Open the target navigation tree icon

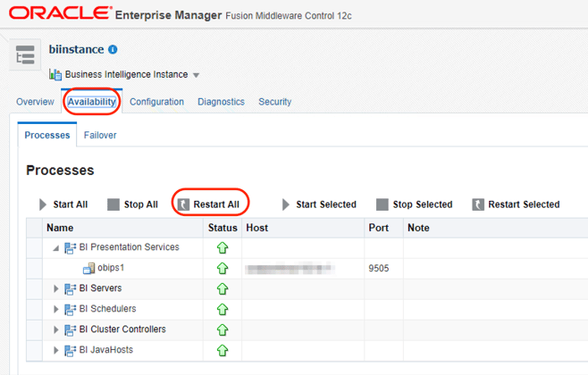pos(25,54)
